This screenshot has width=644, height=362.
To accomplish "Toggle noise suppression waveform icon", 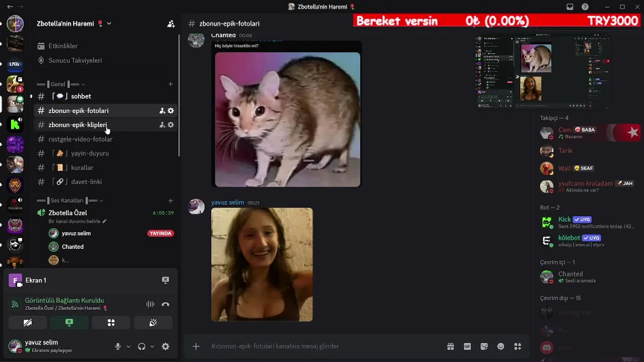I will click(150, 304).
